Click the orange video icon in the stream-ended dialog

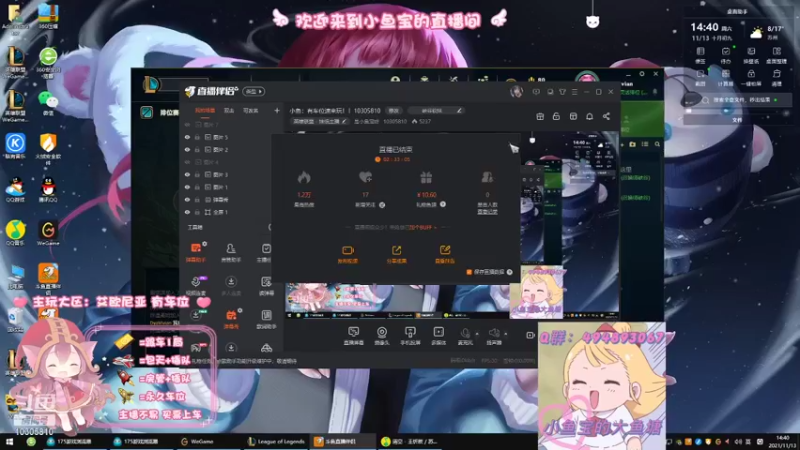pos(348,253)
